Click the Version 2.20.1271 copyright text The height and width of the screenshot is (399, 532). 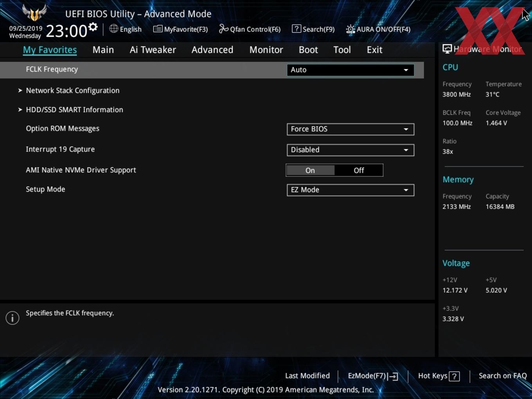coord(266,390)
